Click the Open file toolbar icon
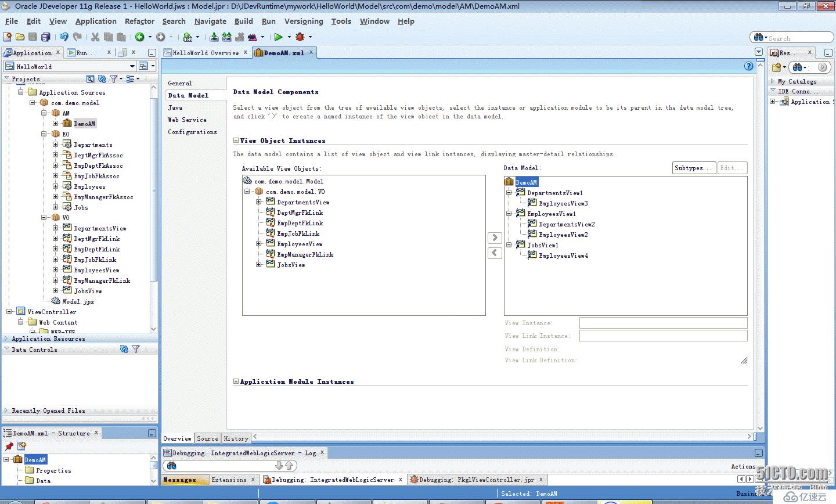 (20, 37)
